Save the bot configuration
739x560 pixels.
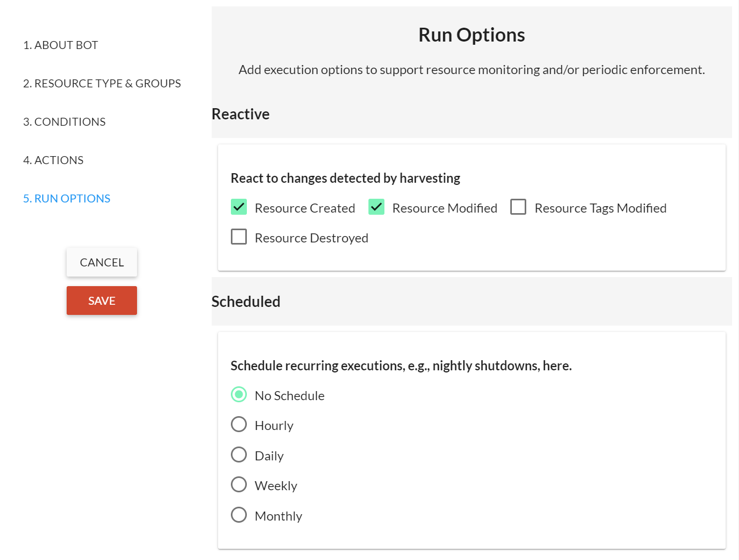(102, 301)
